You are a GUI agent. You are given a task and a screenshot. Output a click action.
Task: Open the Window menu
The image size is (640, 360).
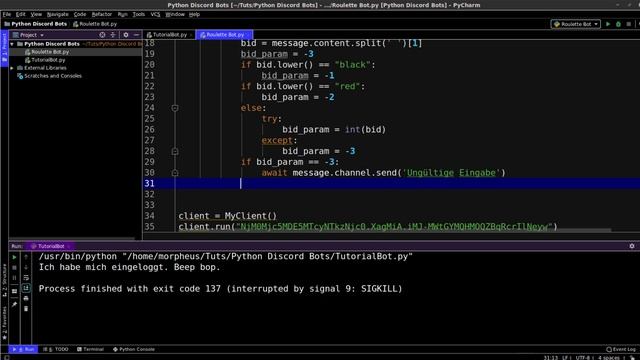[x=175, y=14]
